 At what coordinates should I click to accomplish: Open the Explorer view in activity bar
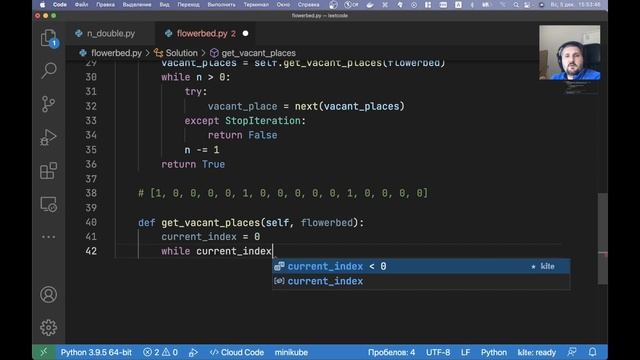pos(49,38)
